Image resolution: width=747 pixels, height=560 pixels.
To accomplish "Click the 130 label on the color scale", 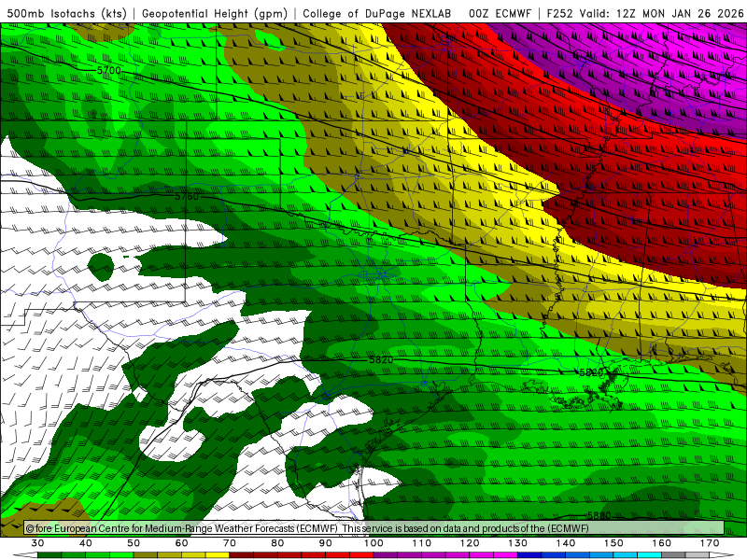I will click(517, 543).
